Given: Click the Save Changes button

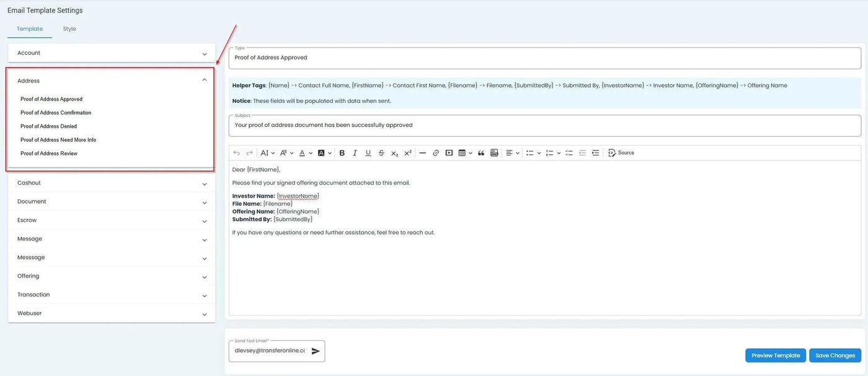Looking at the screenshot, I should (835, 356).
